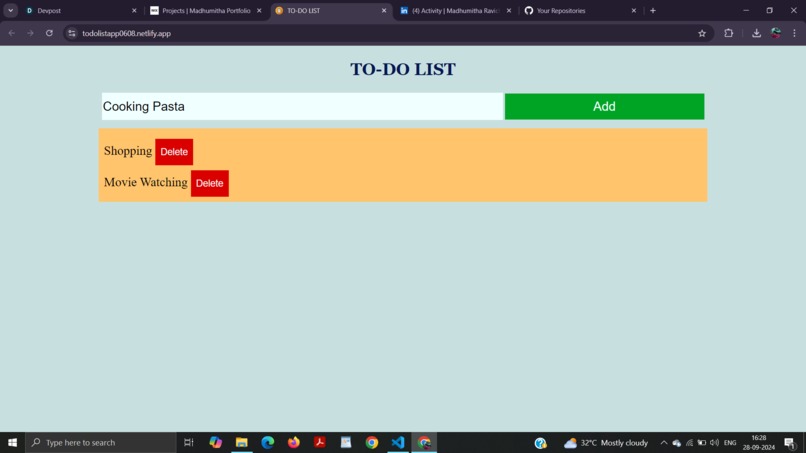The image size is (806, 453).
Task: Open File Explorer from taskbar
Action: point(242,442)
